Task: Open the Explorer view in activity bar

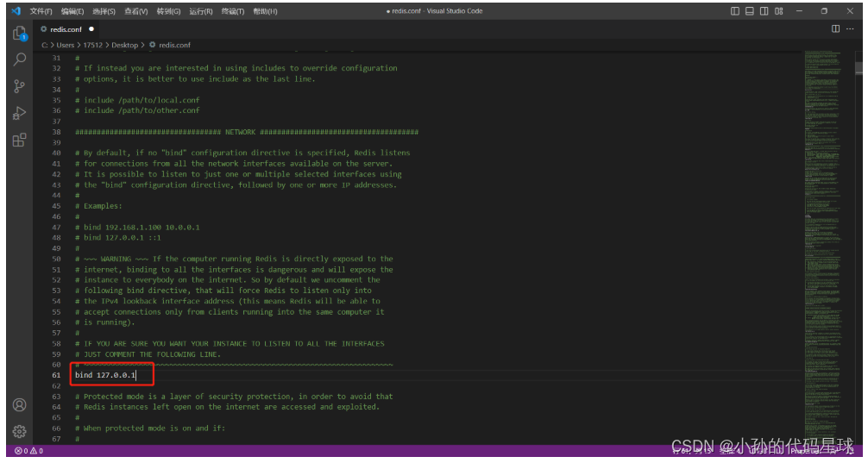Action: (x=19, y=33)
